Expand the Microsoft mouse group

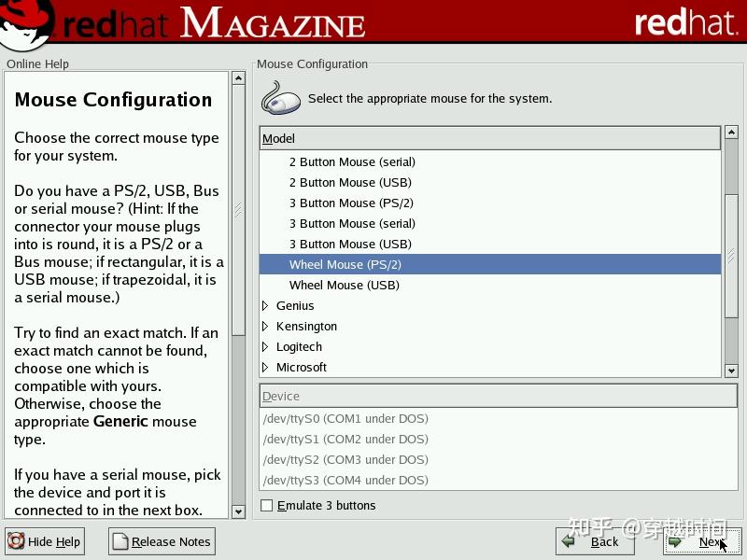[265, 367]
